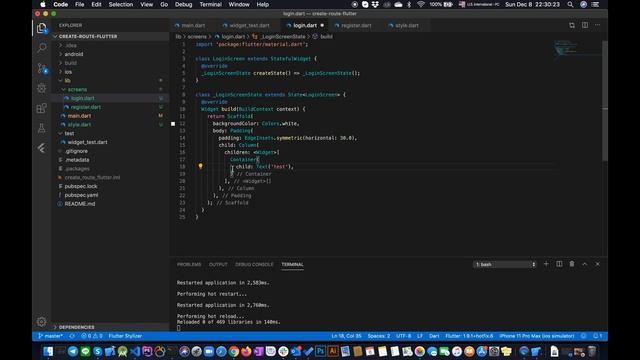This screenshot has height=360, width=640.
Task: Click Flutter Stylizer in the status bar
Action: (125, 336)
